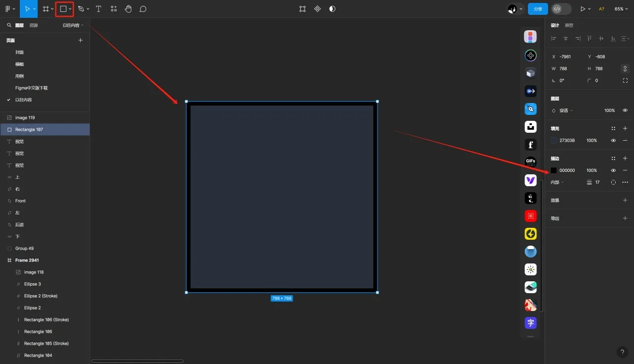Toggle fill 27303B visibility eye
This screenshot has height=364, width=634.
coord(613,141)
